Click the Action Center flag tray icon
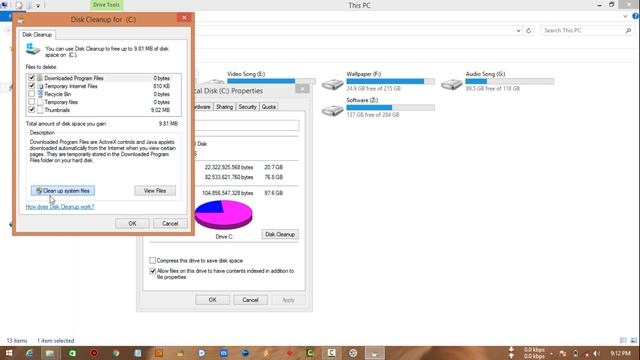Image resolution: width=640 pixels, height=360 pixels. coord(563,353)
